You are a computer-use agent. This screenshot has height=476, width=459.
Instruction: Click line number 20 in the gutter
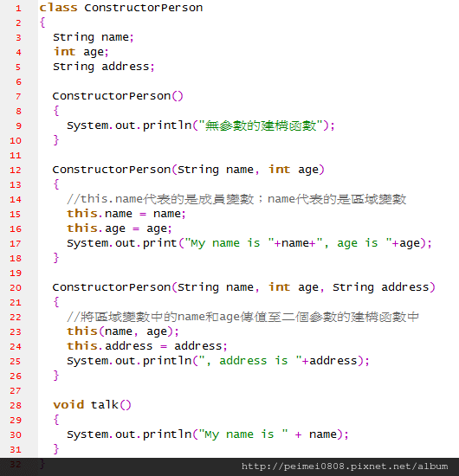point(16,288)
